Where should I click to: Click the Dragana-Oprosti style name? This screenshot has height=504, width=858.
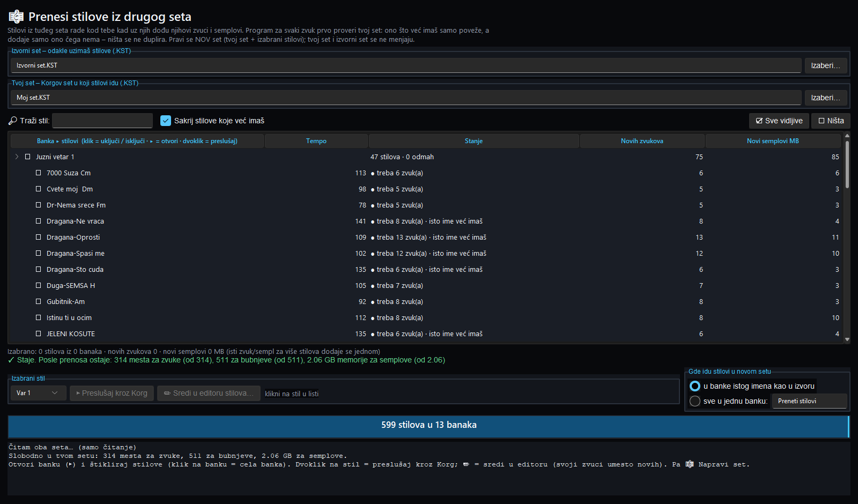pyautogui.click(x=73, y=237)
